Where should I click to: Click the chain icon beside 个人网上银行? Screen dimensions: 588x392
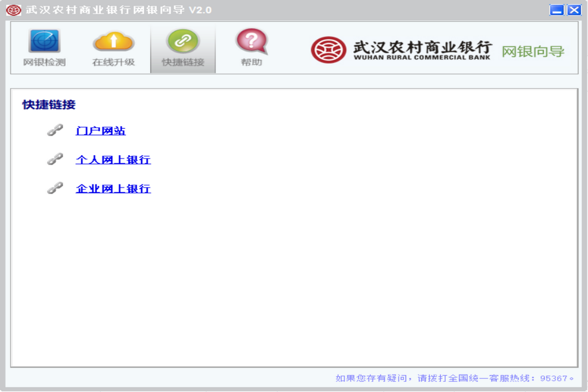point(54,160)
